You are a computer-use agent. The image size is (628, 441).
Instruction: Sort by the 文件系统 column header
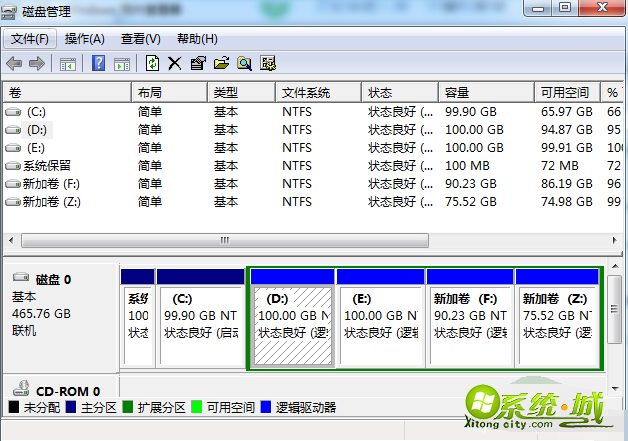[318, 93]
